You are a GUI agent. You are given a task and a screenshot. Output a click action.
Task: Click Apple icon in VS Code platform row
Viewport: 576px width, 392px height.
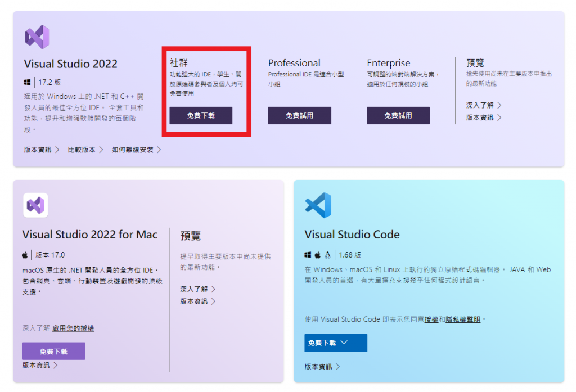pyautogui.click(x=318, y=255)
